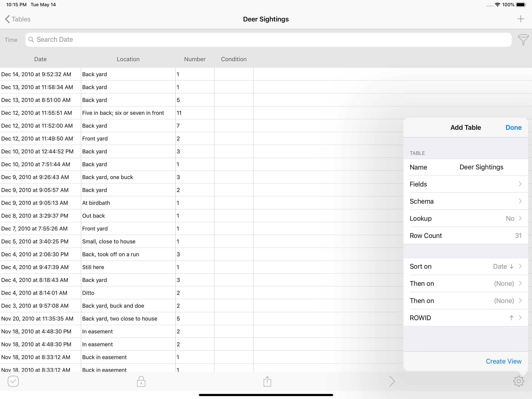Image resolution: width=532 pixels, height=399 pixels.
Task: Tap the plus icon to add a record
Action: point(521,19)
